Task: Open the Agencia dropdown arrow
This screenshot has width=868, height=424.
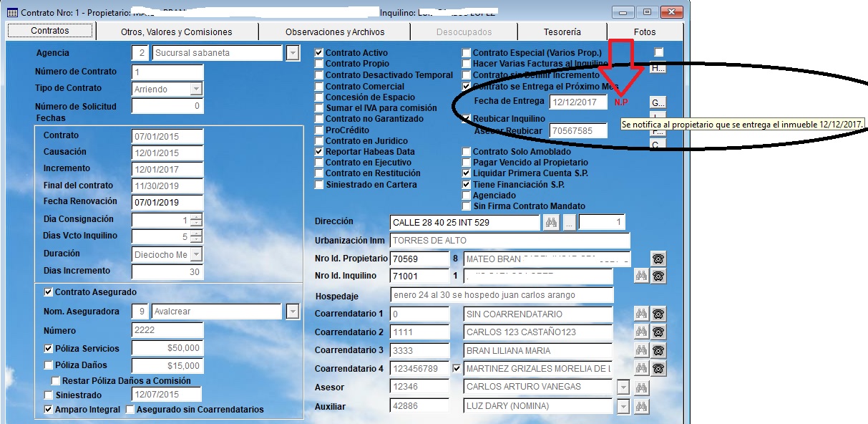Action: point(292,53)
